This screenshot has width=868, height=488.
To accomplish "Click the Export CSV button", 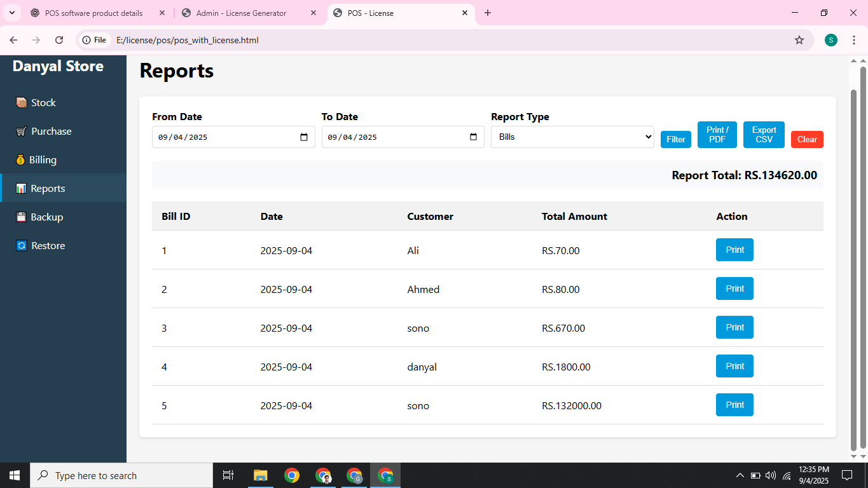I will tap(763, 134).
